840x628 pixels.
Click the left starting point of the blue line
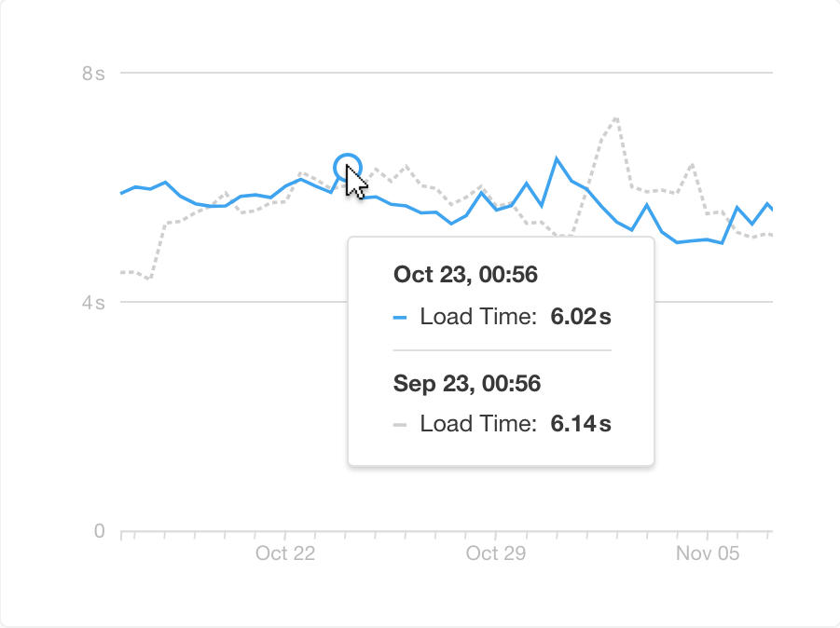coord(122,193)
